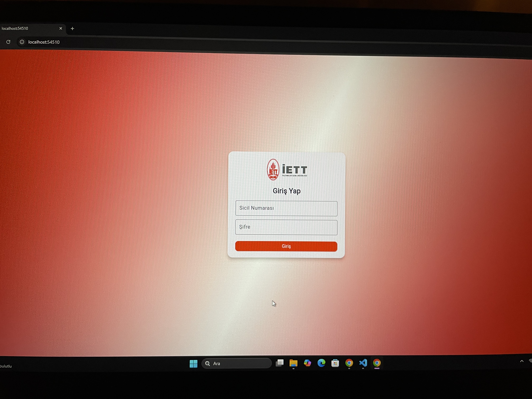Click the Sicil Numarası input field

286,208
